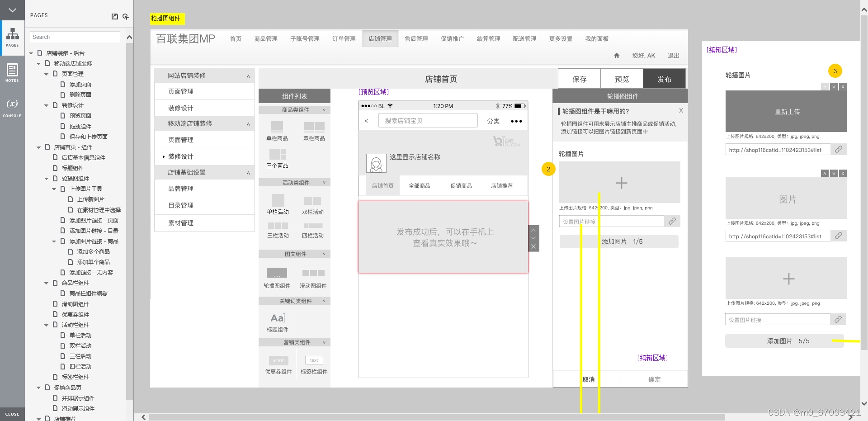Select the 轮播图组件 component icon
Viewport: 868px width, 421px height.
coord(277,273)
